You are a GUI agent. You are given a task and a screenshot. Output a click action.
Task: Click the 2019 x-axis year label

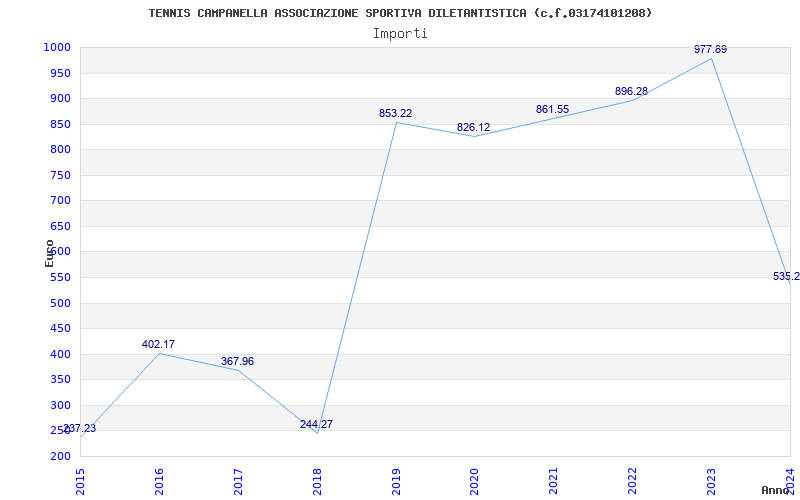pos(396,482)
